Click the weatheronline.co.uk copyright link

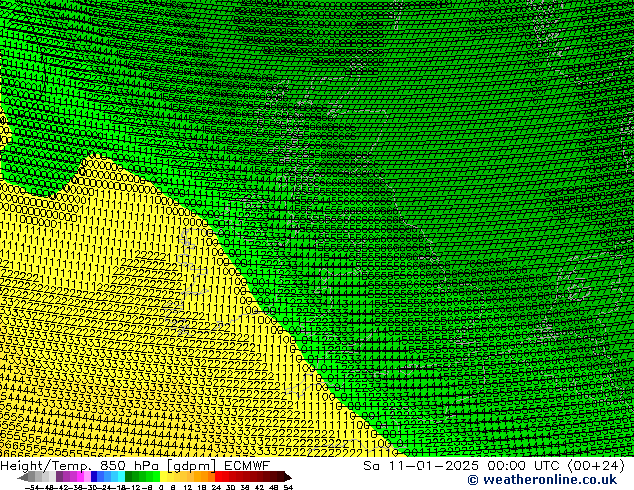pyautogui.click(x=542, y=480)
